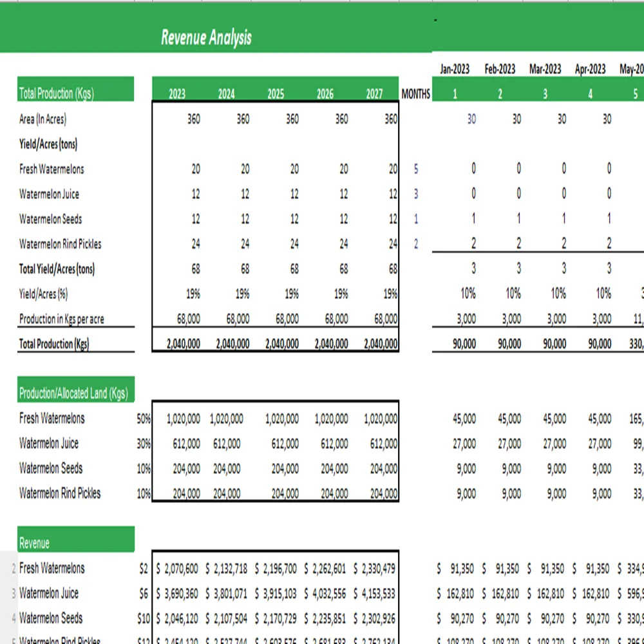The image size is (644, 644).
Task: Select the Total Yield/Acres (tons) label
Action: click(55, 269)
